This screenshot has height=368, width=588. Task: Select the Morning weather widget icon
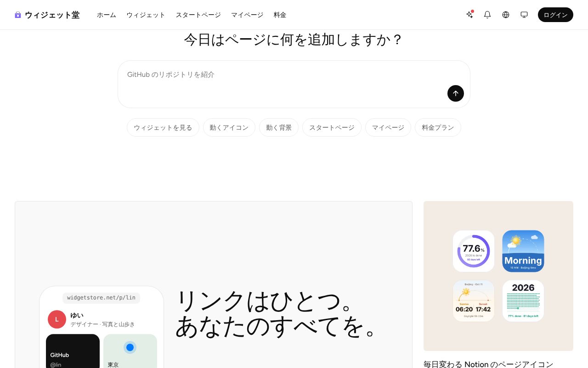[x=523, y=251]
